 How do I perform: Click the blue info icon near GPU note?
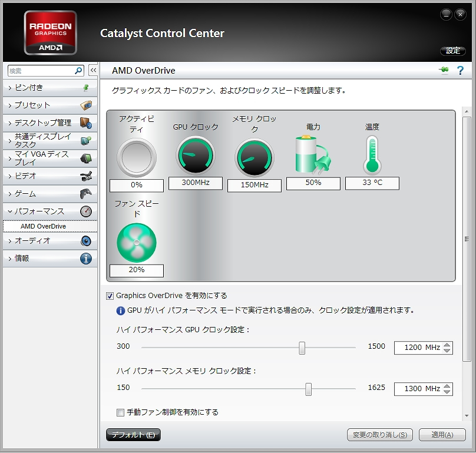tap(121, 310)
